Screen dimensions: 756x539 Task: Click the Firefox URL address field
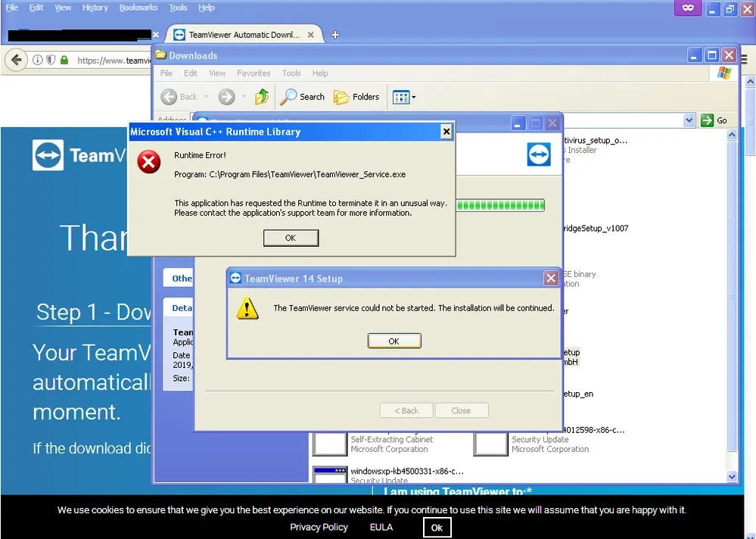[114, 61]
